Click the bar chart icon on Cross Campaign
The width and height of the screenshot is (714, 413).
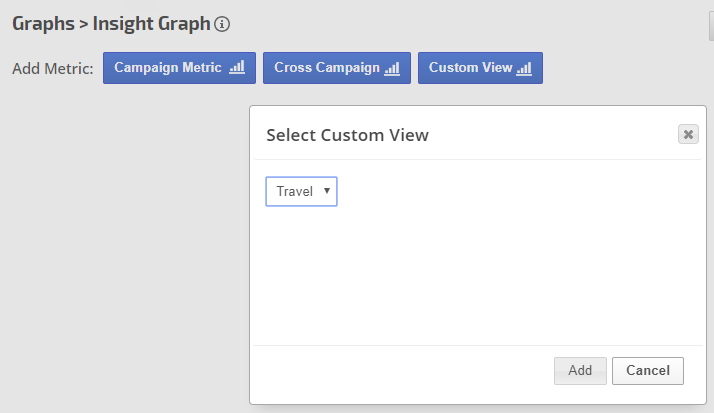point(392,68)
